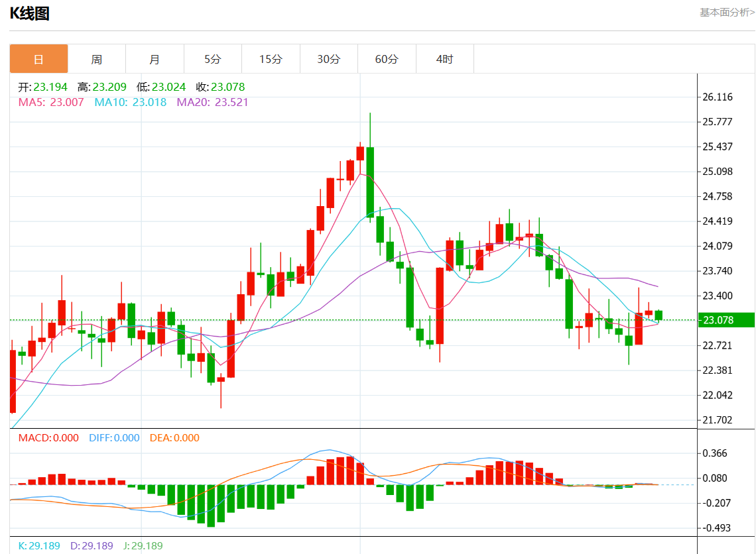Open the 60分 interval tab
This screenshot has width=756, height=554.
pyautogui.click(x=387, y=59)
